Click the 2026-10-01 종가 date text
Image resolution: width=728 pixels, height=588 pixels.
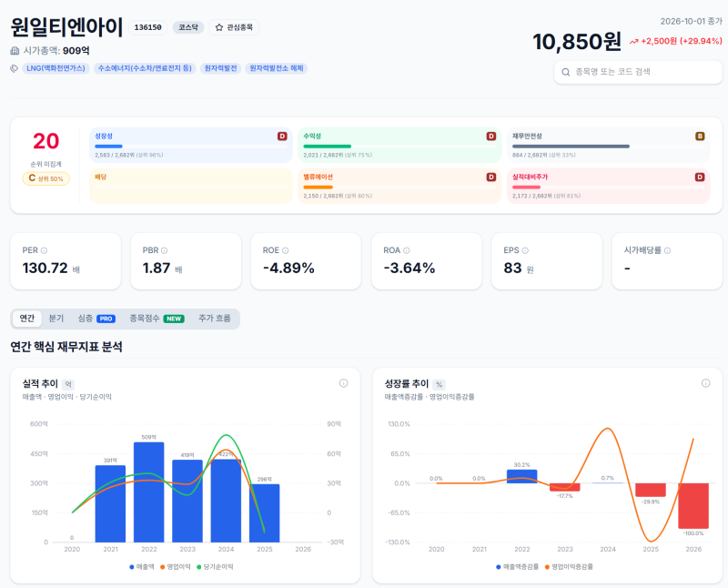coord(692,21)
